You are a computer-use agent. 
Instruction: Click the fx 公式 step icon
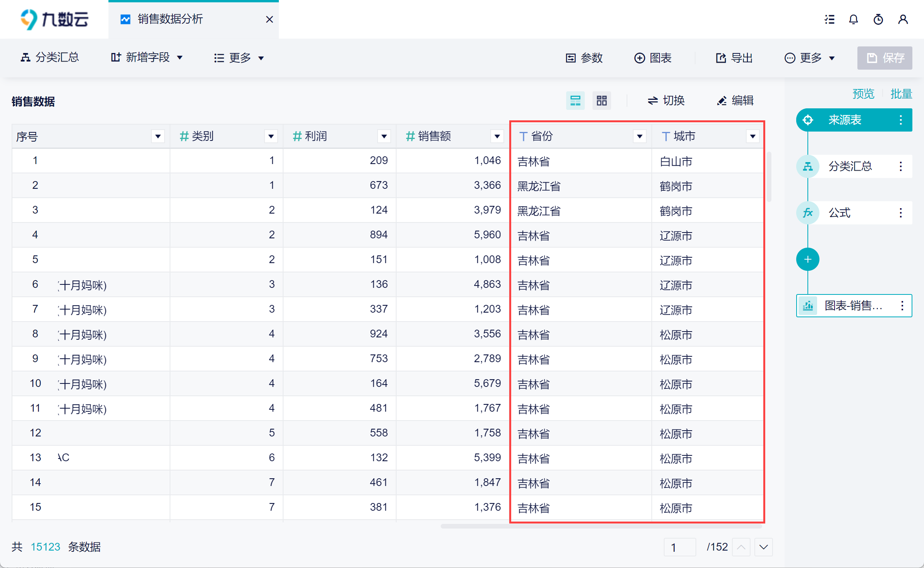point(808,213)
